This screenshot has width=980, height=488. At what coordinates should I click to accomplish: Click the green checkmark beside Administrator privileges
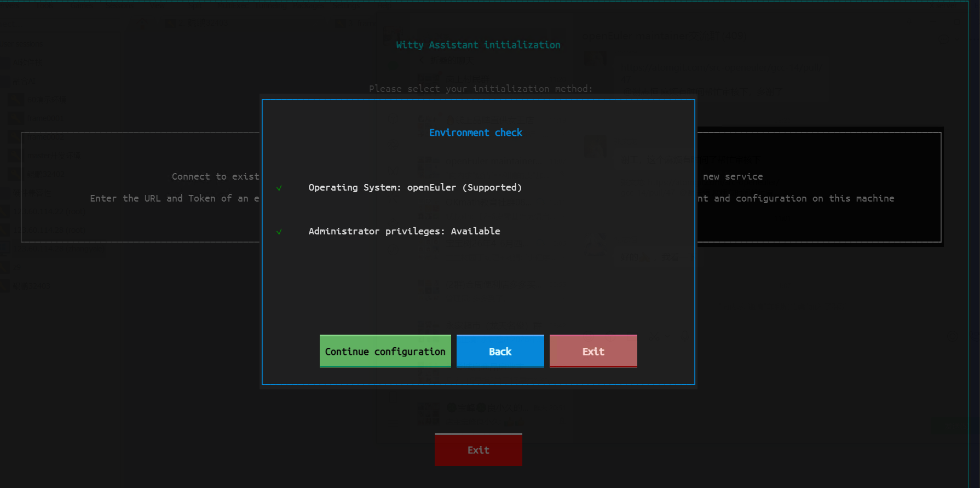[x=279, y=232]
